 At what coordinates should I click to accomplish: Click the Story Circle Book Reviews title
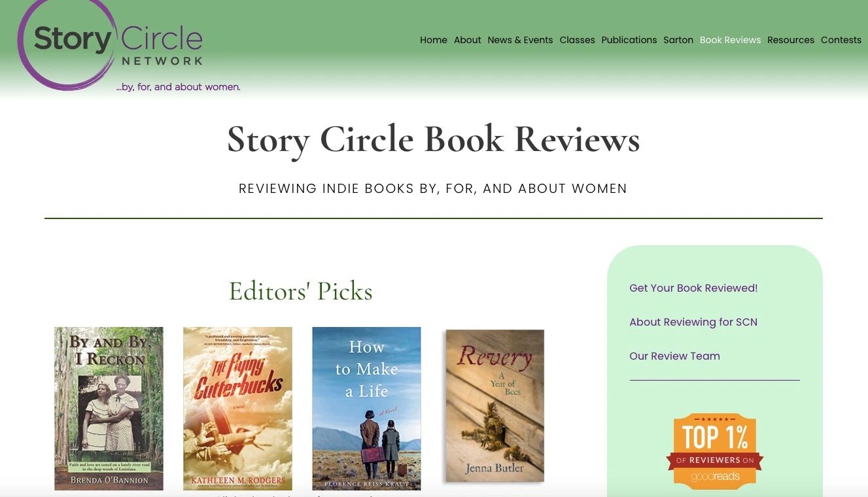(433, 139)
